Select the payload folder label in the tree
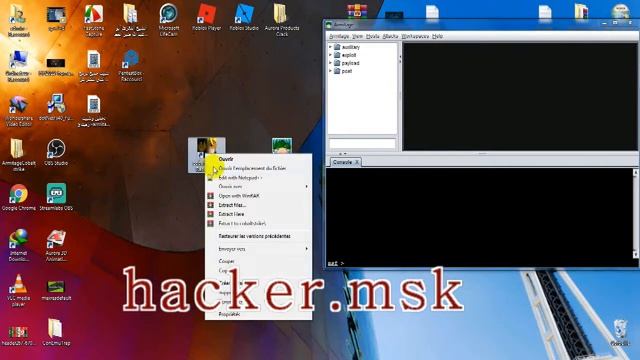Screen dimensions: 640x360 [x=350, y=63]
